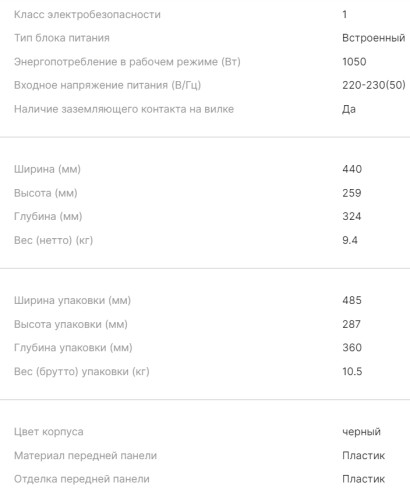Select the 'Встроенный' power supply value

tap(374, 38)
